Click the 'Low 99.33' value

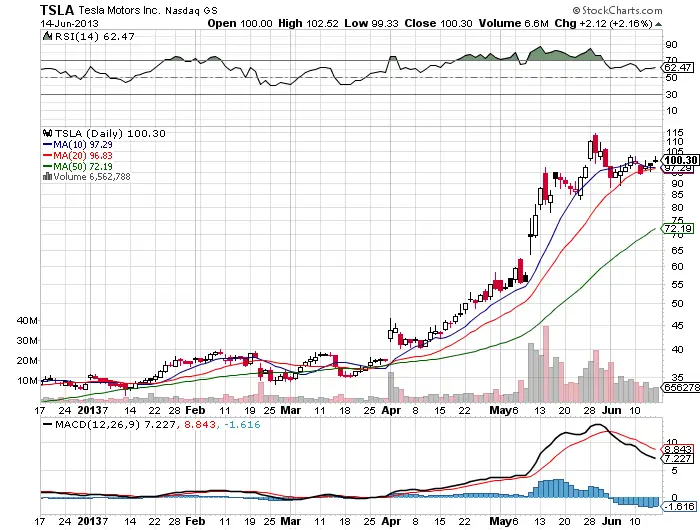coord(371,23)
